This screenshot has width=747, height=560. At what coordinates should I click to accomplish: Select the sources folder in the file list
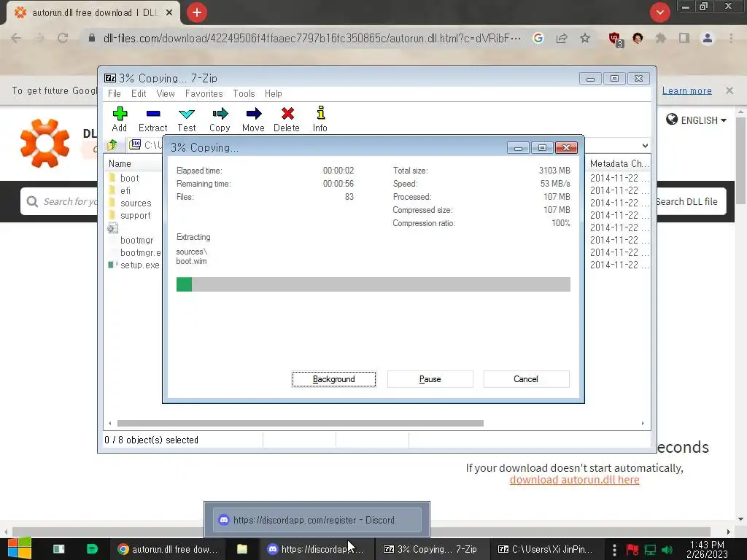(136, 203)
